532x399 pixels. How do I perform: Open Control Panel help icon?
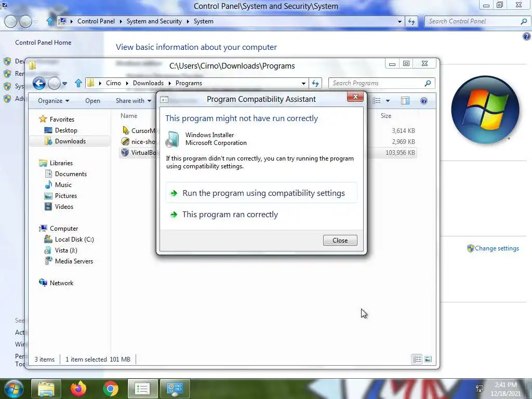point(527,36)
